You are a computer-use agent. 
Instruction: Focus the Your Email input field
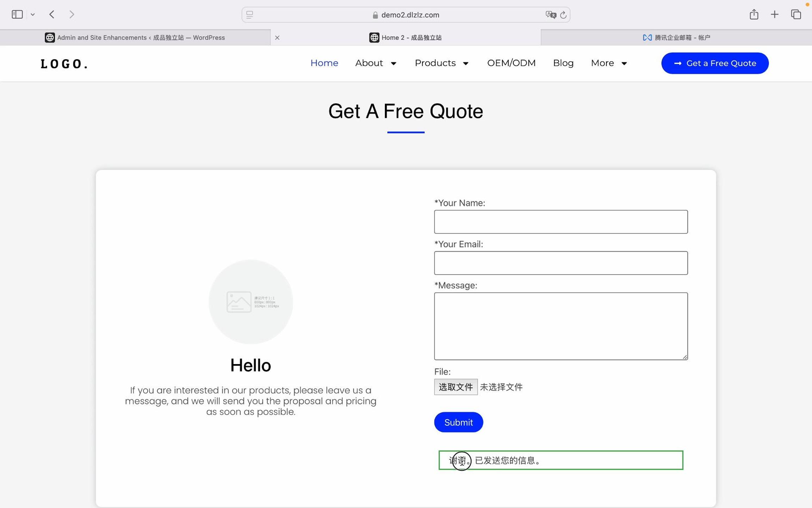point(560,263)
